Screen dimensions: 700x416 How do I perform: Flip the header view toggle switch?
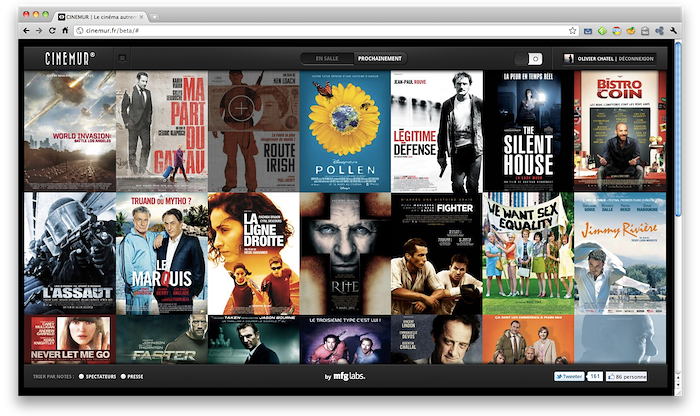click(x=529, y=58)
